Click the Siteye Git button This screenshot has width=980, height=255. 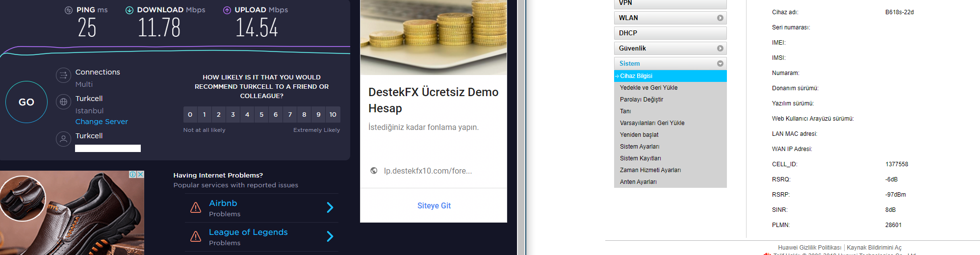[x=434, y=205]
